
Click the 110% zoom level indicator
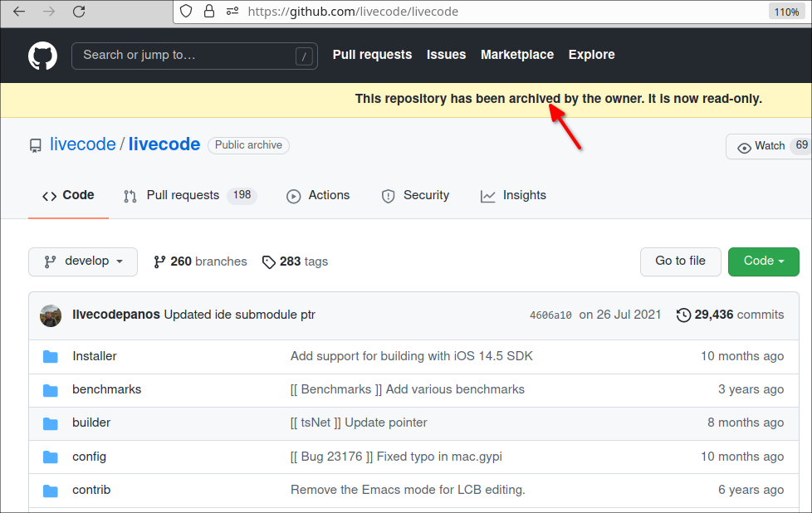[x=786, y=12]
